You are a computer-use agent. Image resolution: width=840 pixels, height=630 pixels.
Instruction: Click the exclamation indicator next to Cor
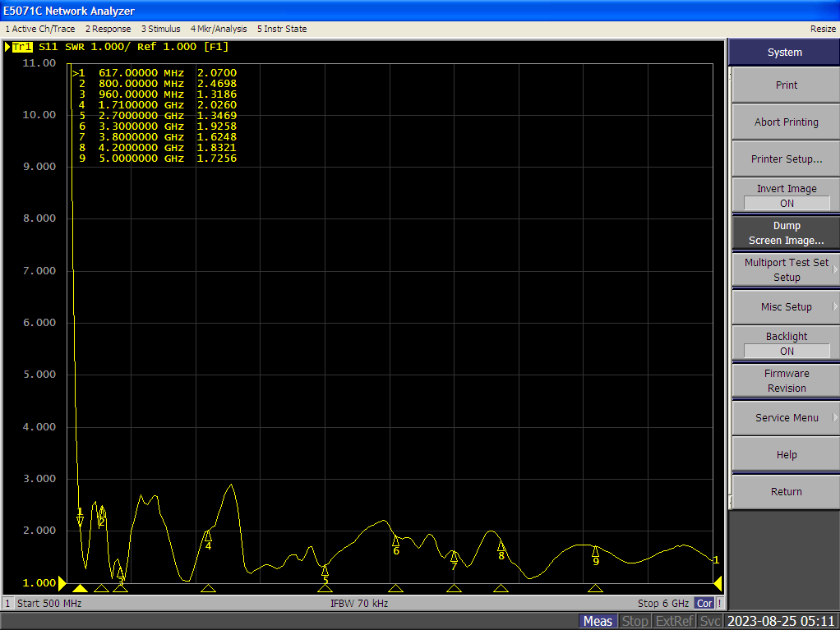tap(719, 603)
